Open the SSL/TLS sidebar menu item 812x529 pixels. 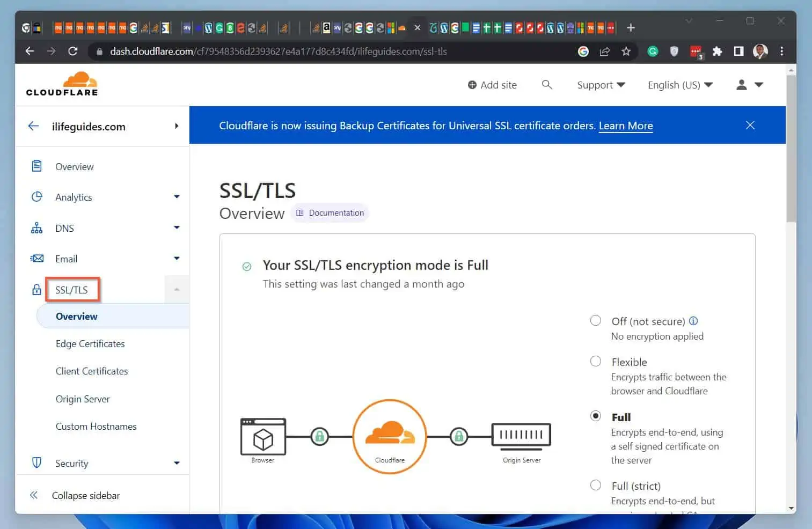coord(71,290)
